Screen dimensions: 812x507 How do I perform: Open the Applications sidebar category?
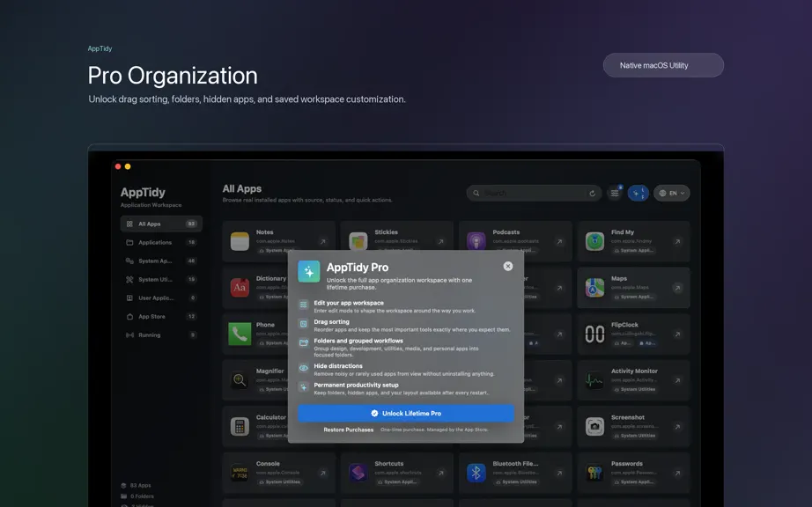[161, 242]
